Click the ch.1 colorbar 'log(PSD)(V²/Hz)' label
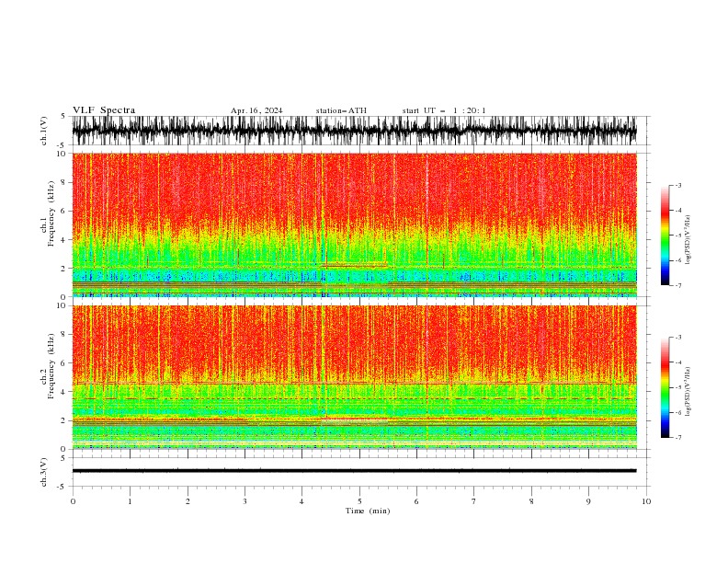Viewport: 728px width, 563px height. (x=688, y=240)
